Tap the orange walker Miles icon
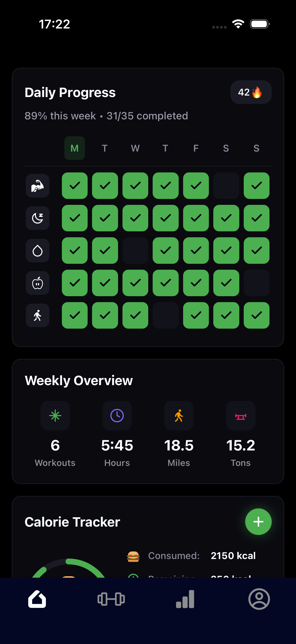This screenshot has width=296, height=644. click(179, 416)
